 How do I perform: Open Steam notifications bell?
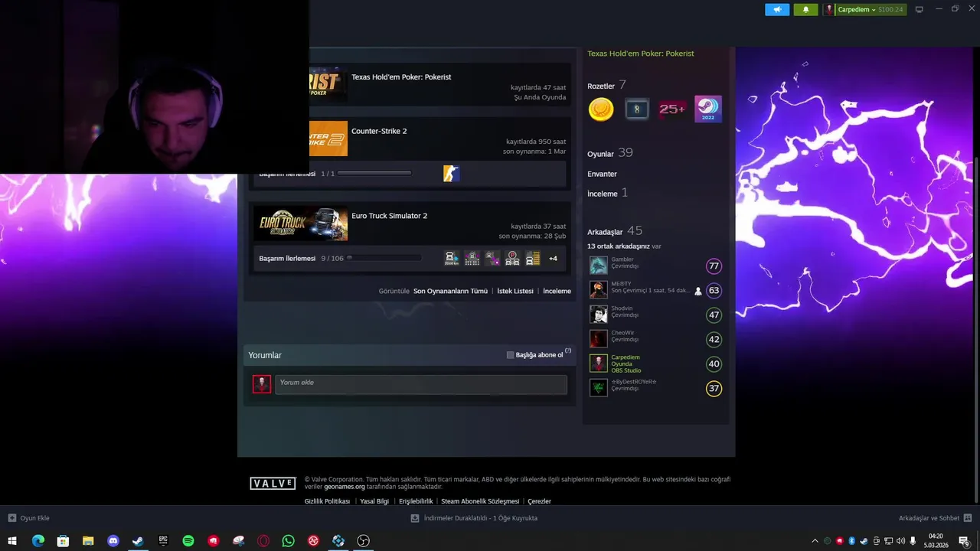pyautogui.click(x=806, y=10)
